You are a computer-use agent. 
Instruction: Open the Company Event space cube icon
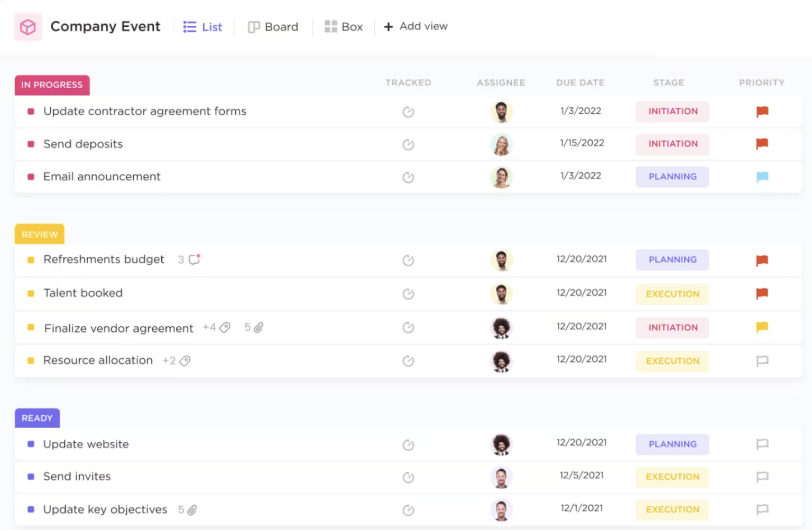click(27, 26)
